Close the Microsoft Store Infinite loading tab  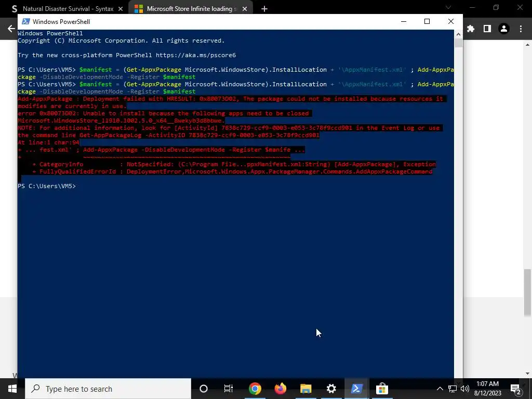245,9
